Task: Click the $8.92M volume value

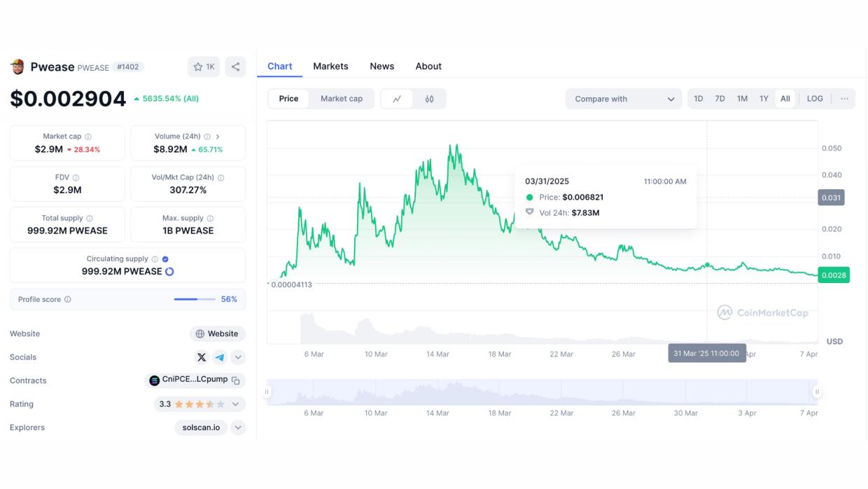Action: pyautogui.click(x=170, y=149)
